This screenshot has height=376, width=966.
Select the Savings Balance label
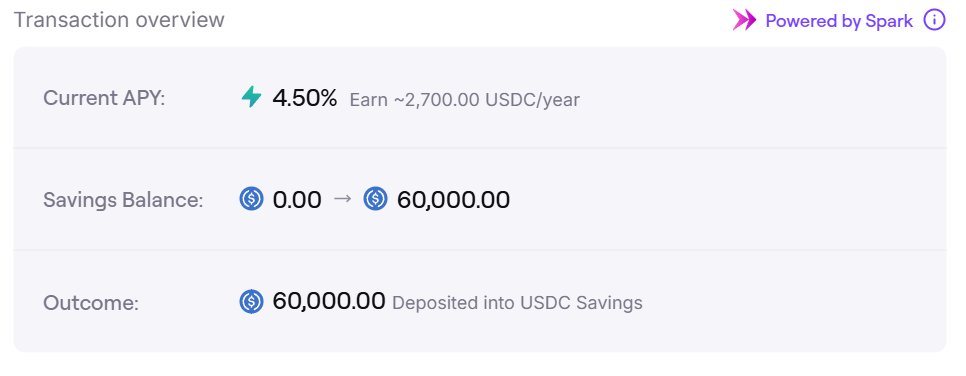click(123, 200)
